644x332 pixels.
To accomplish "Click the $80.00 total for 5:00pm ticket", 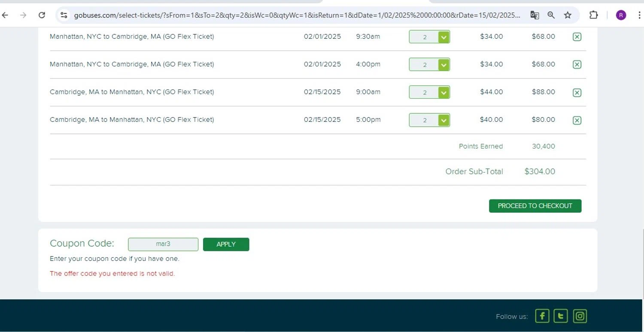I will pyautogui.click(x=544, y=120).
